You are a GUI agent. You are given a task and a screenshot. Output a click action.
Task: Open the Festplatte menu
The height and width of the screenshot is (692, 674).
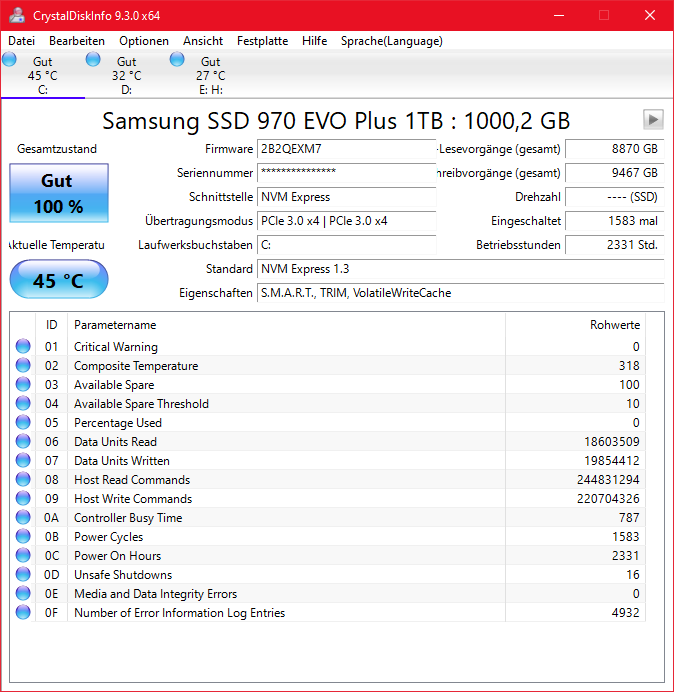point(262,41)
